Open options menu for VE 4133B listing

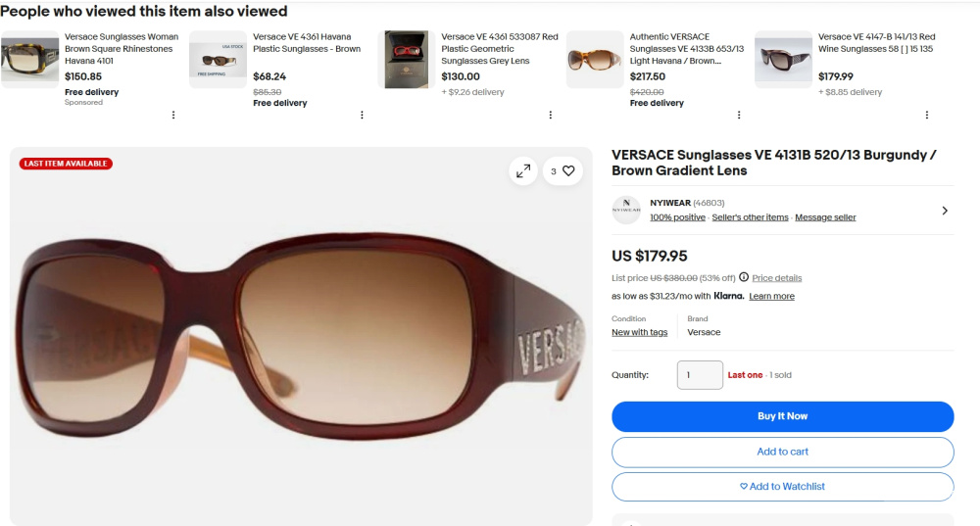coord(738,115)
